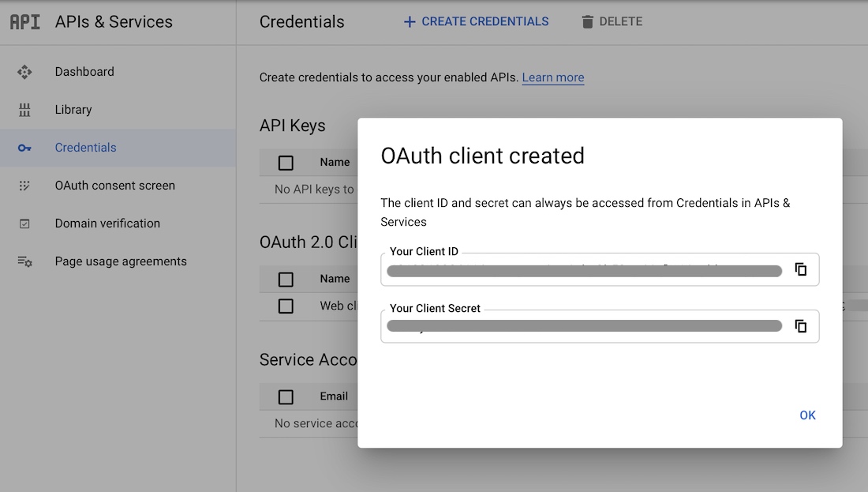
Task: Switch to the Credentials page heading
Action: [301, 22]
